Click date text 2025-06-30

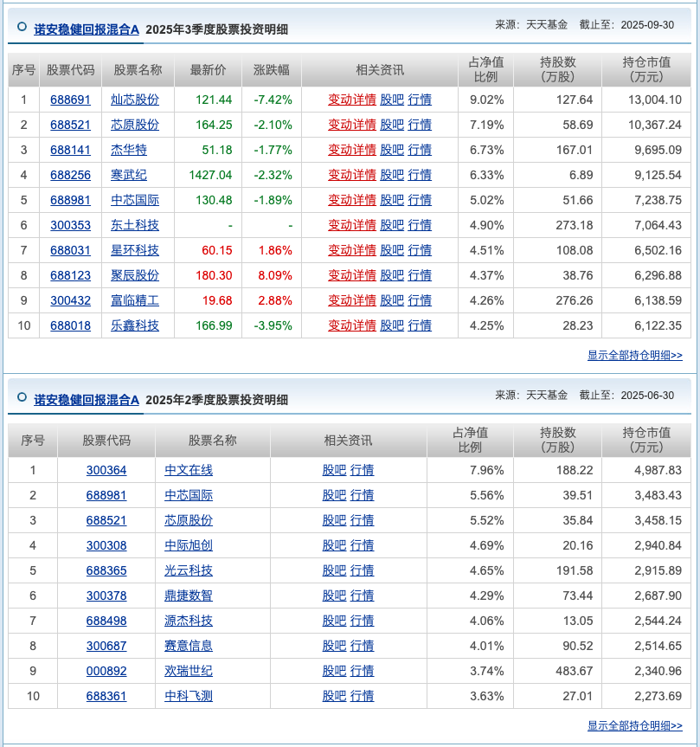click(x=647, y=395)
